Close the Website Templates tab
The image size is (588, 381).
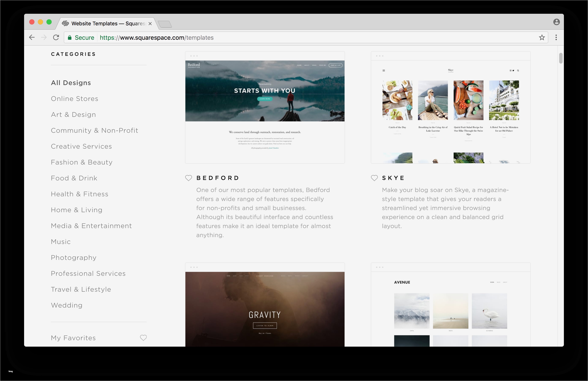(150, 24)
